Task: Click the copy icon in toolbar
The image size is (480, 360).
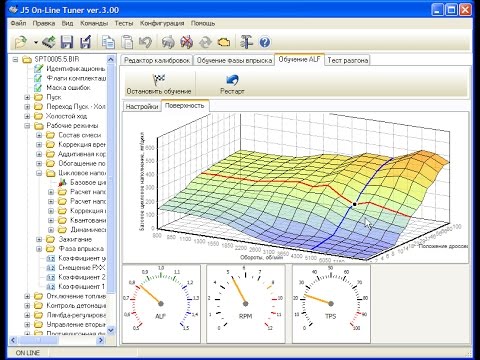Action: (108, 42)
